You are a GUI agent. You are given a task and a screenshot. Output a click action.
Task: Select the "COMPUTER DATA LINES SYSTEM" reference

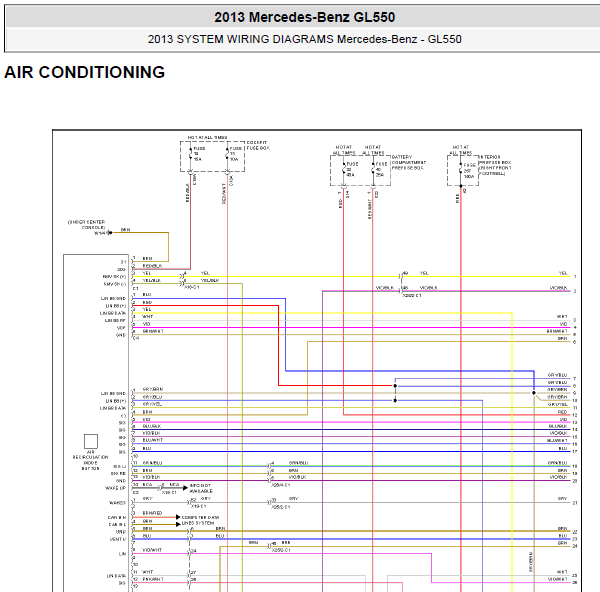pos(200,520)
